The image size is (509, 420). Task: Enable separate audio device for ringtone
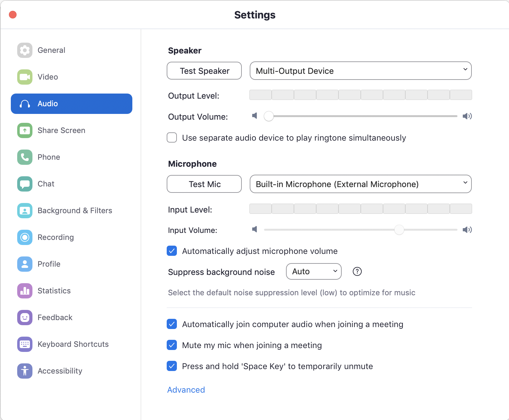click(172, 138)
